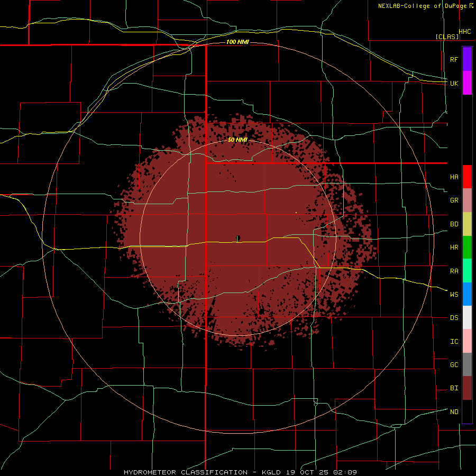Click the DS legend label
The width and height of the screenshot is (476, 476).
click(454, 318)
